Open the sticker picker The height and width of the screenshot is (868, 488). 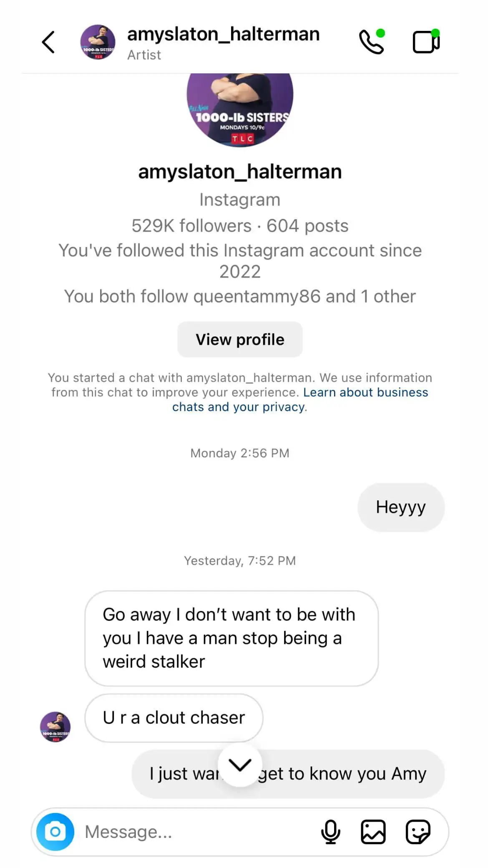point(419,831)
